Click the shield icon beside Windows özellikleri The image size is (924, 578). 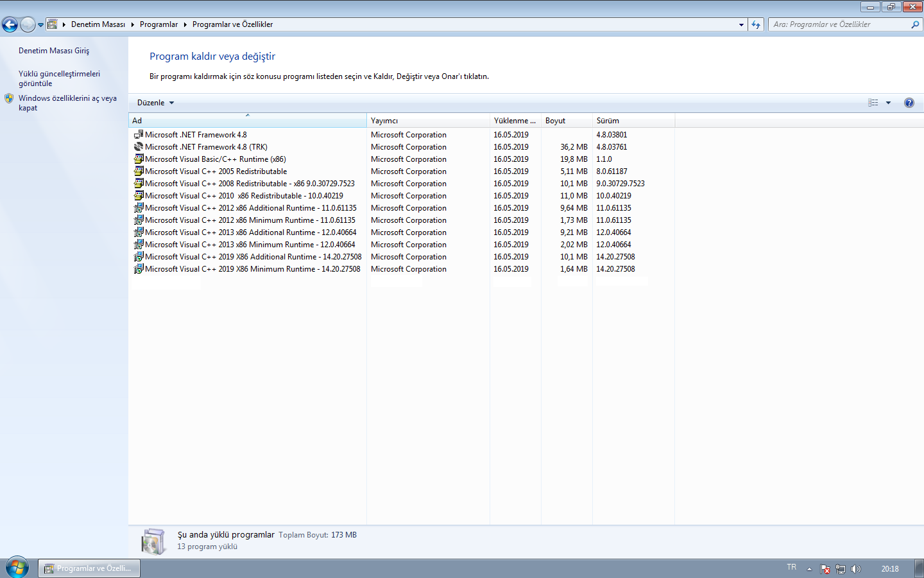pyautogui.click(x=9, y=98)
